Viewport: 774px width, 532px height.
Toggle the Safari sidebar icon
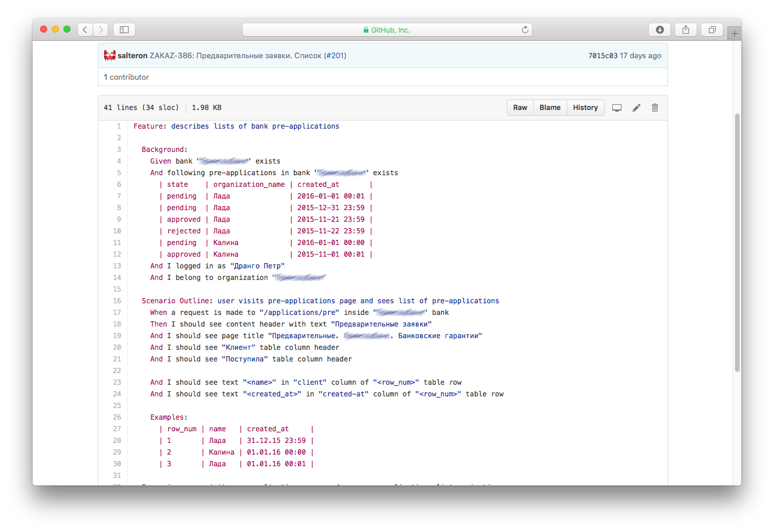124,30
